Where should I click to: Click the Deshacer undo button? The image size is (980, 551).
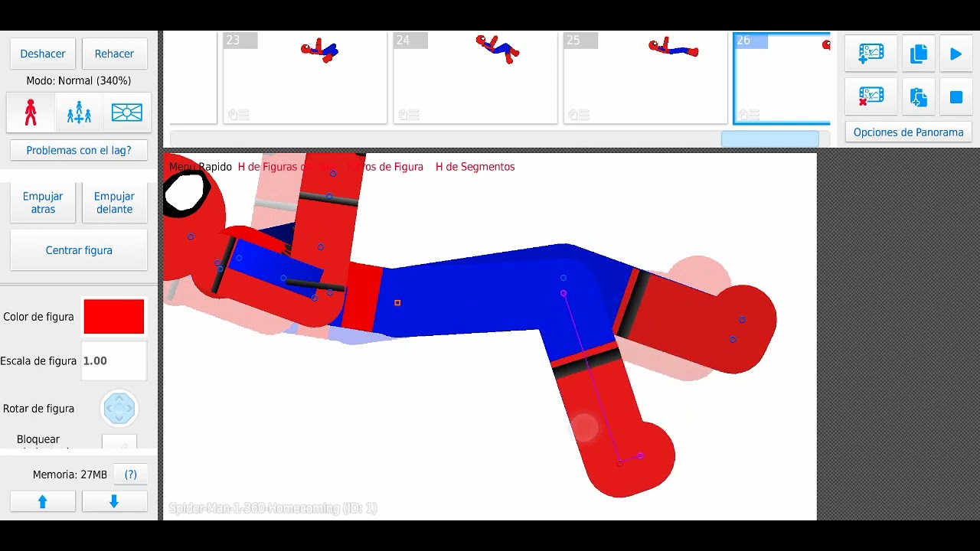tap(43, 54)
